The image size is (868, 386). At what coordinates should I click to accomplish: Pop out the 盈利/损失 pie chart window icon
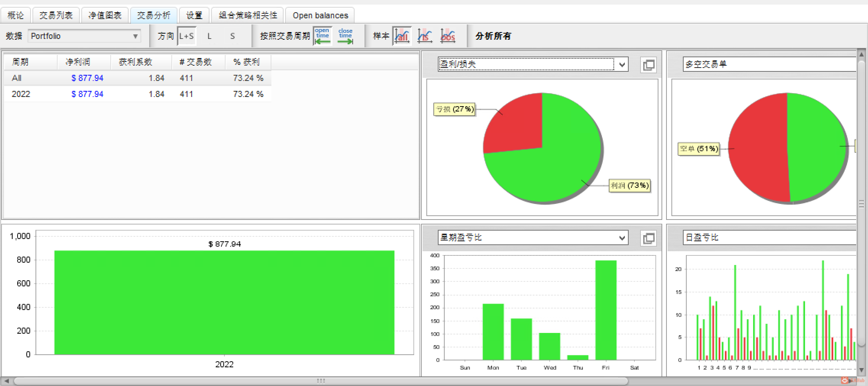click(649, 65)
